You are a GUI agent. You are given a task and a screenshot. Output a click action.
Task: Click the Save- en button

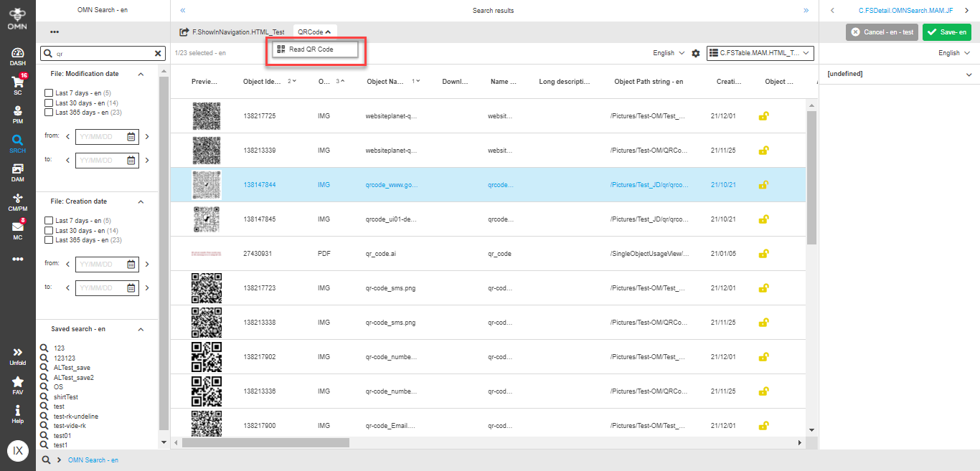point(947,32)
